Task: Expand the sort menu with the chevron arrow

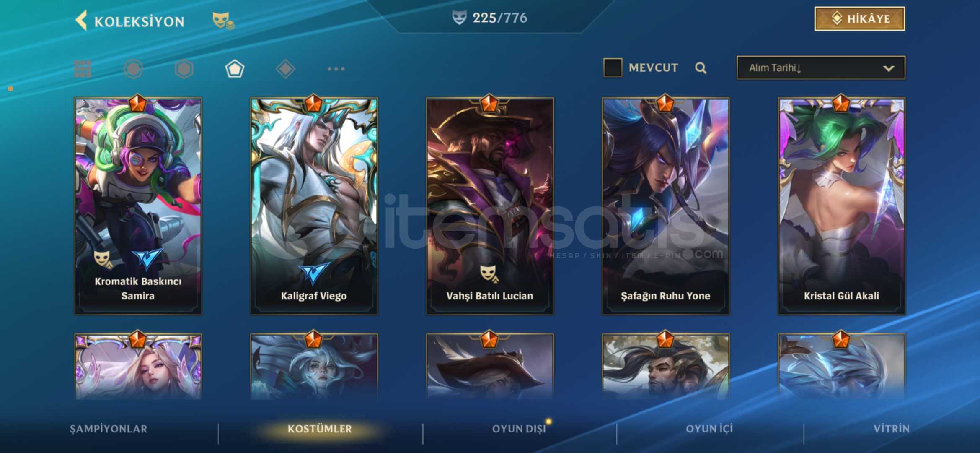Action: point(888,68)
